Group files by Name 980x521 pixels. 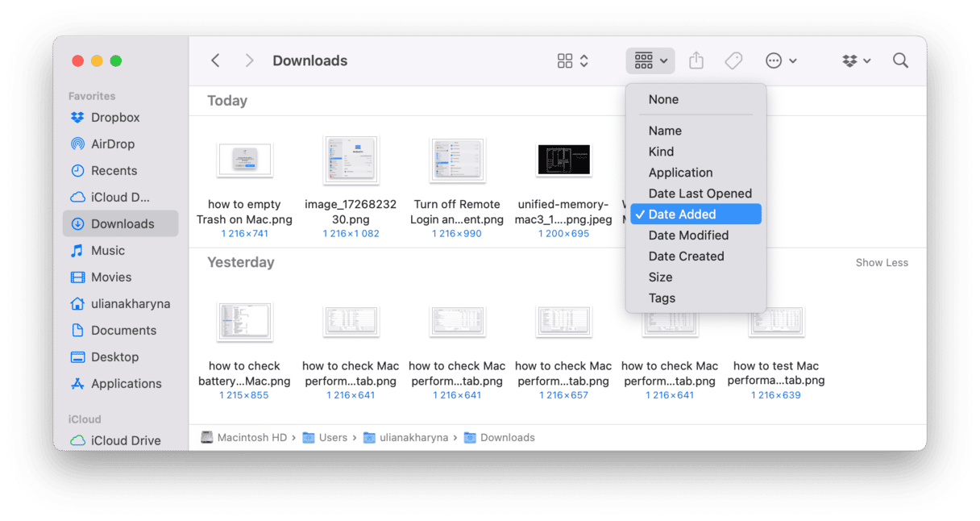pyautogui.click(x=696, y=131)
